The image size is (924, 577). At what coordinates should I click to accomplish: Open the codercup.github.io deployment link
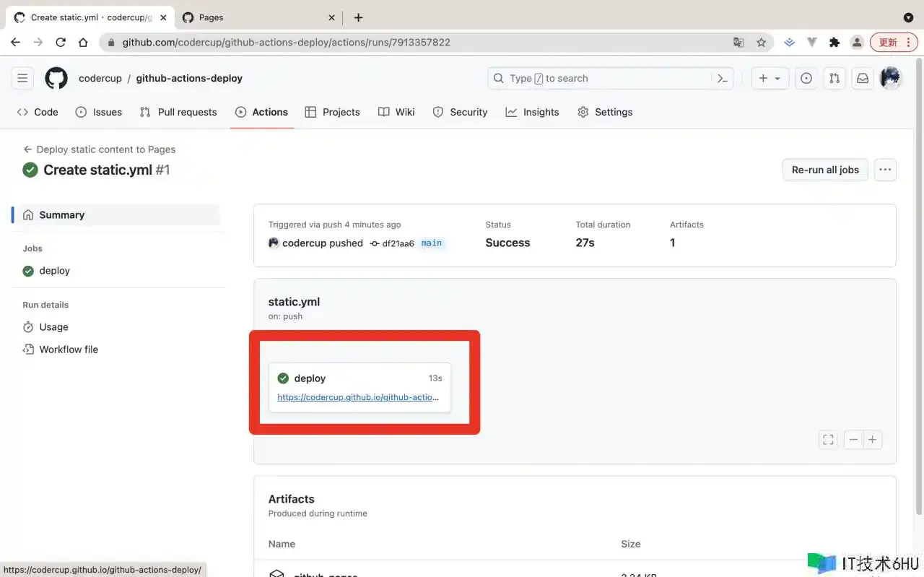(x=358, y=397)
